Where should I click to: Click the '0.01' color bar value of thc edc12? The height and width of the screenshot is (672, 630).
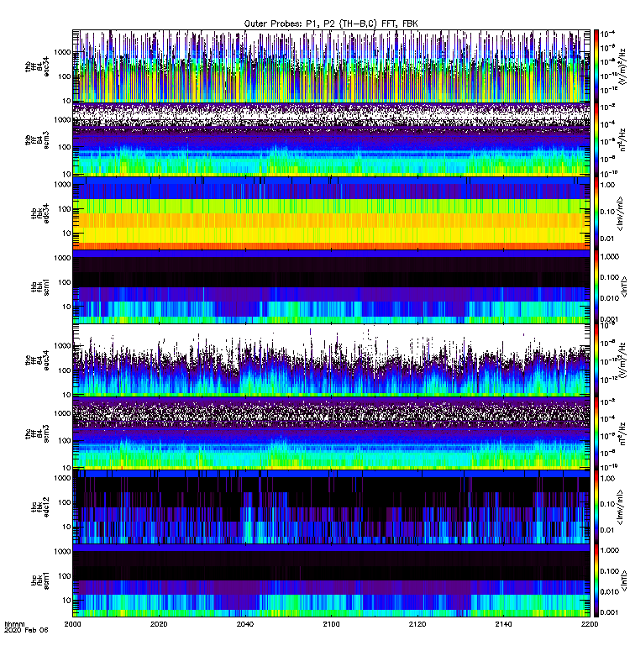607,530
